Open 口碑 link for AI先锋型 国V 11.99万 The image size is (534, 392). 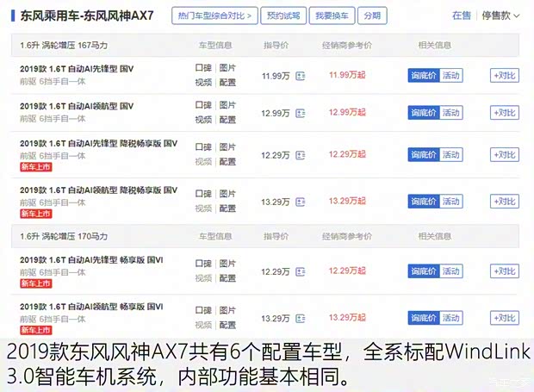(203, 68)
